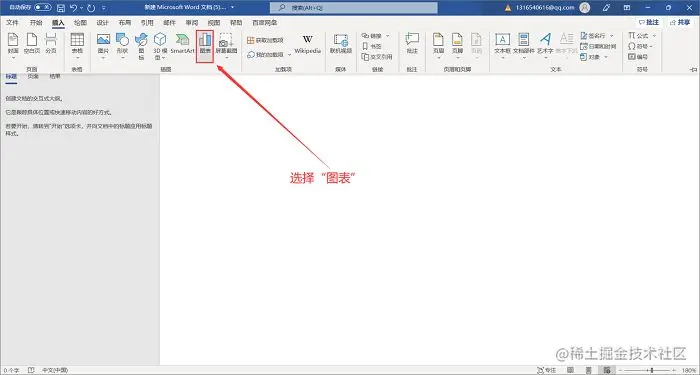Click the pen icon in the title bar
Screen dimensions: 700x375
pos(606,8)
